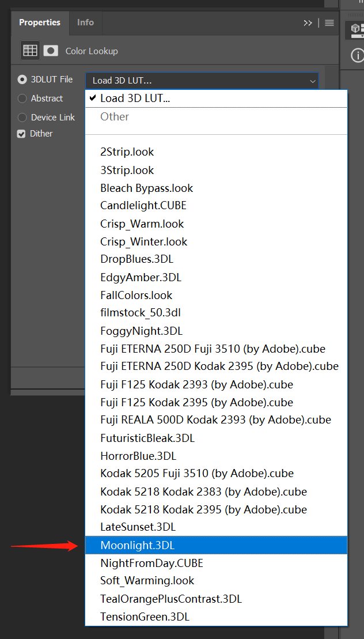Viewport: 364px width, 639px height.
Task: Collapse the panel using double-arrow icon
Action: pyautogui.click(x=308, y=23)
